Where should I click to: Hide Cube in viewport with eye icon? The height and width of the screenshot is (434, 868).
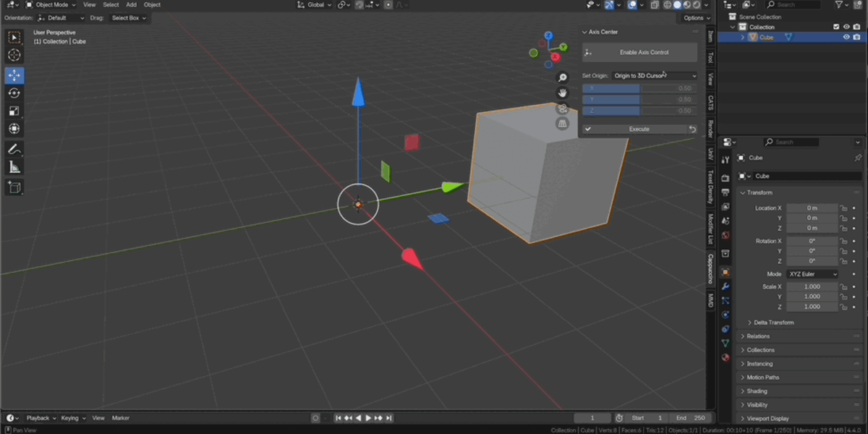point(846,37)
